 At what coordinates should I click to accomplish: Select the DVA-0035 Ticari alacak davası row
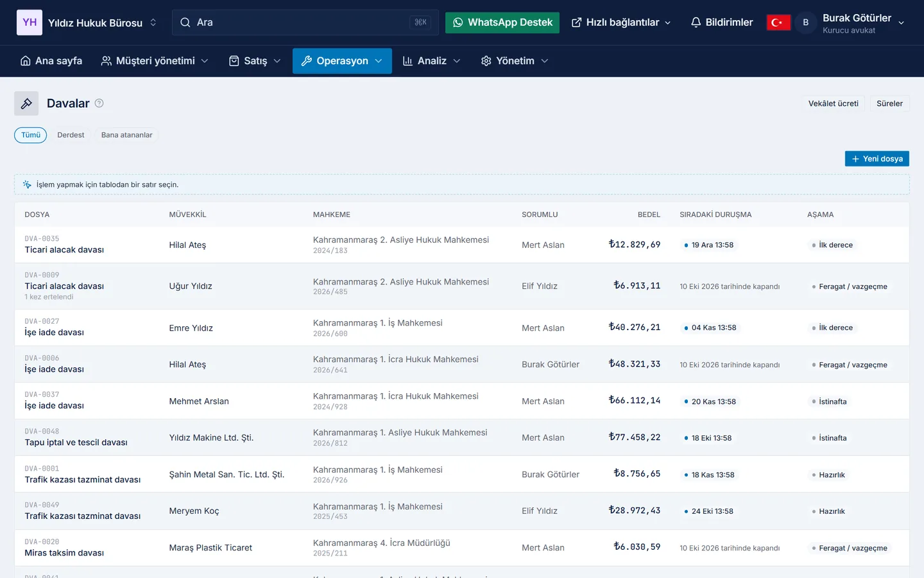click(x=462, y=245)
